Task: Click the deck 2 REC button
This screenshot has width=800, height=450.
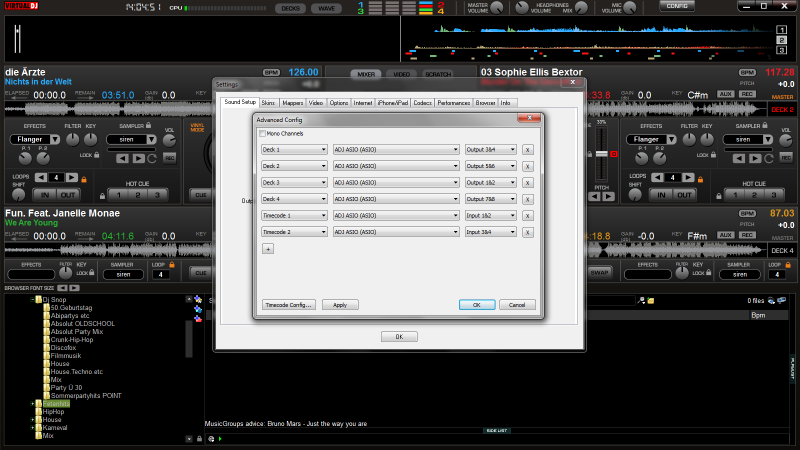Action: click(x=747, y=94)
